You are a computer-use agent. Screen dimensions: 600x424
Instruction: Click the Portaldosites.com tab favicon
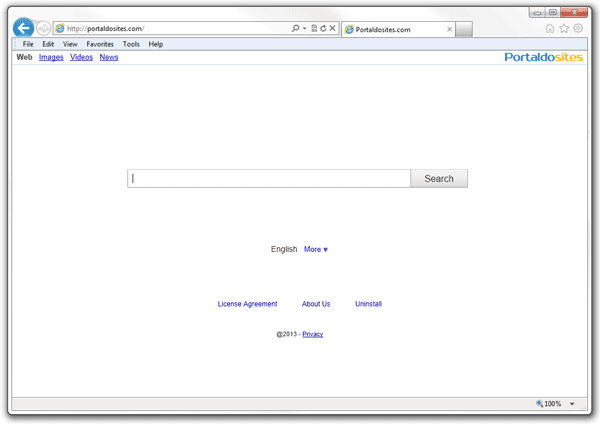point(349,29)
